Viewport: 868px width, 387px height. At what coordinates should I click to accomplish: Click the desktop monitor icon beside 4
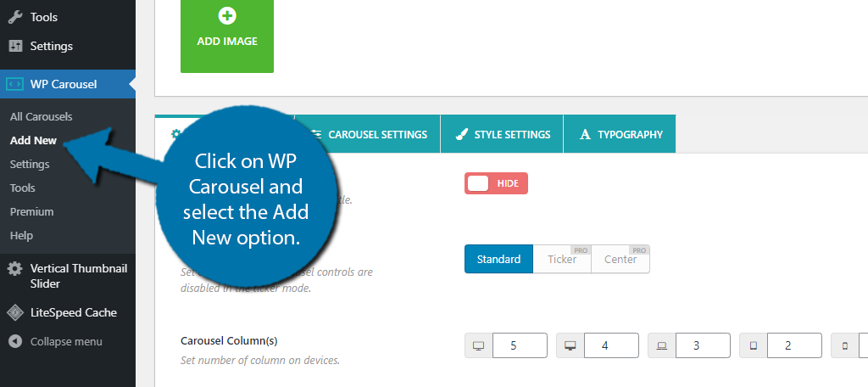click(x=570, y=346)
